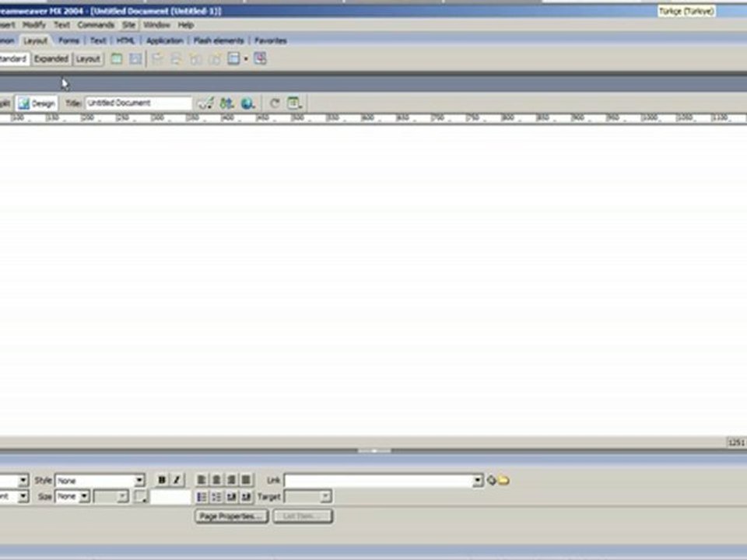Open the Frames icon dropdown arrow
Image resolution: width=747 pixels, height=560 pixels.
(246, 59)
